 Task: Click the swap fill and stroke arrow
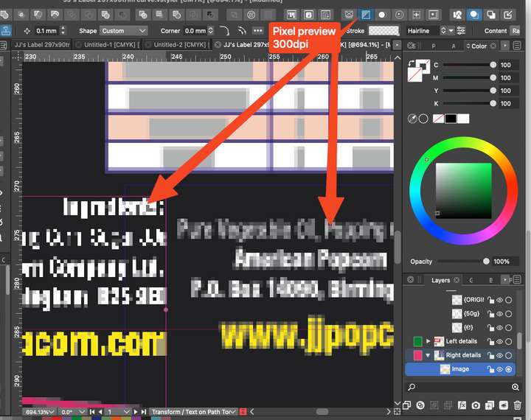pos(411,63)
